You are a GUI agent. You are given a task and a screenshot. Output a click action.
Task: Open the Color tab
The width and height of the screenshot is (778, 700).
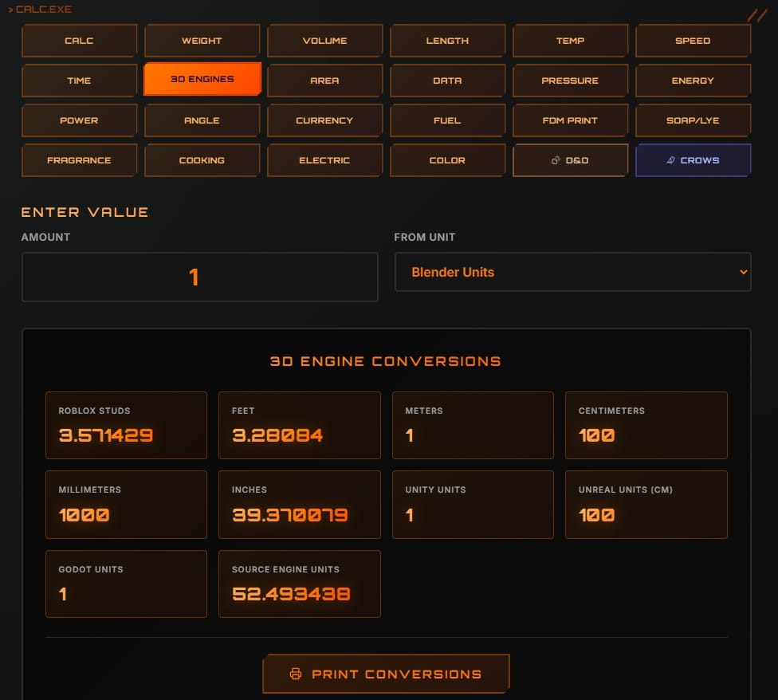[x=447, y=160]
